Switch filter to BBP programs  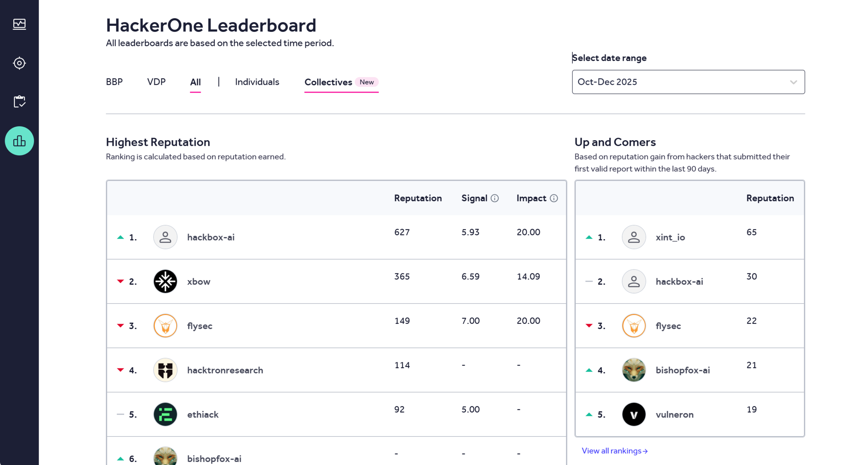114,82
